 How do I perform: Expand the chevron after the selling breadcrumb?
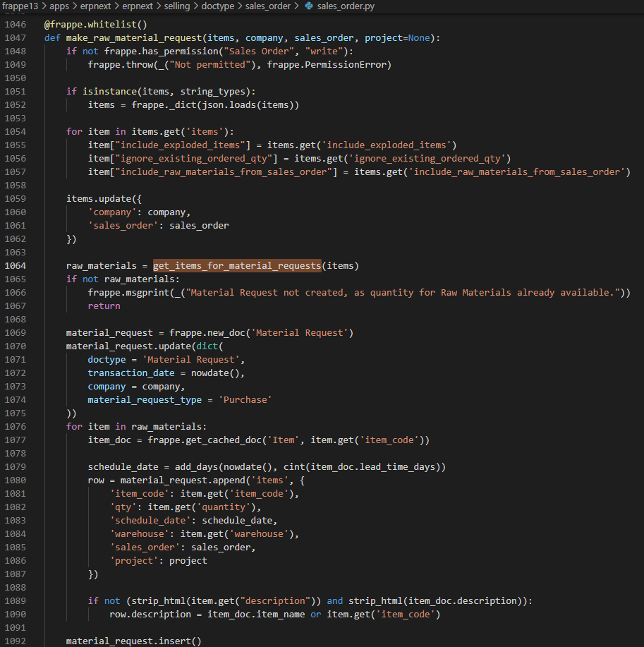pyautogui.click(x=195, y=6)
